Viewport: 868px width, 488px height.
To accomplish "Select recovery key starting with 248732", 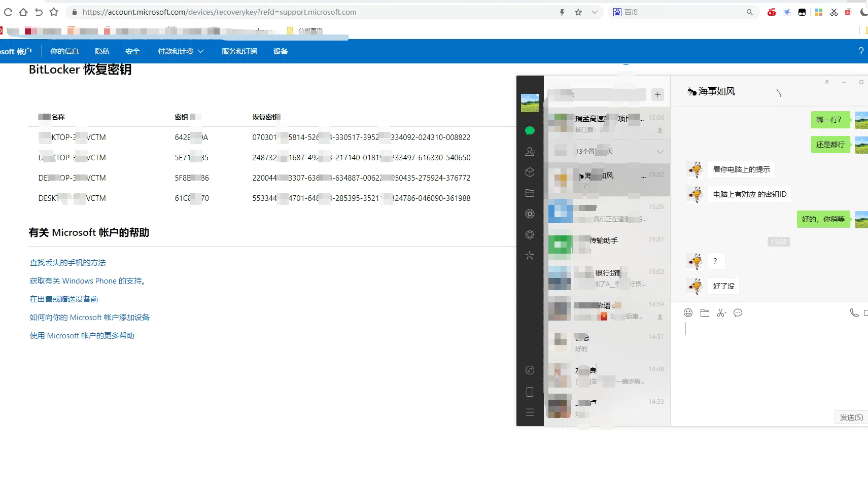I will pyautogui.click(x=361, y=158).
